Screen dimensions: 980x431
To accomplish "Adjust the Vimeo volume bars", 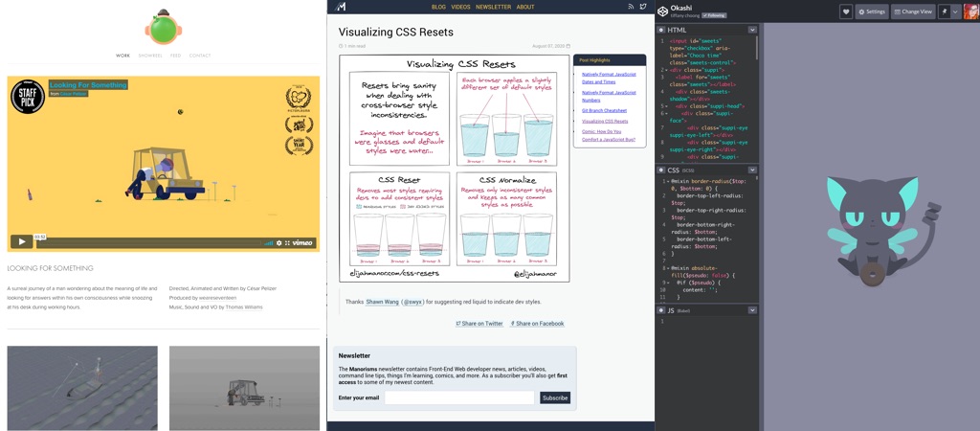I will point(269,242).
